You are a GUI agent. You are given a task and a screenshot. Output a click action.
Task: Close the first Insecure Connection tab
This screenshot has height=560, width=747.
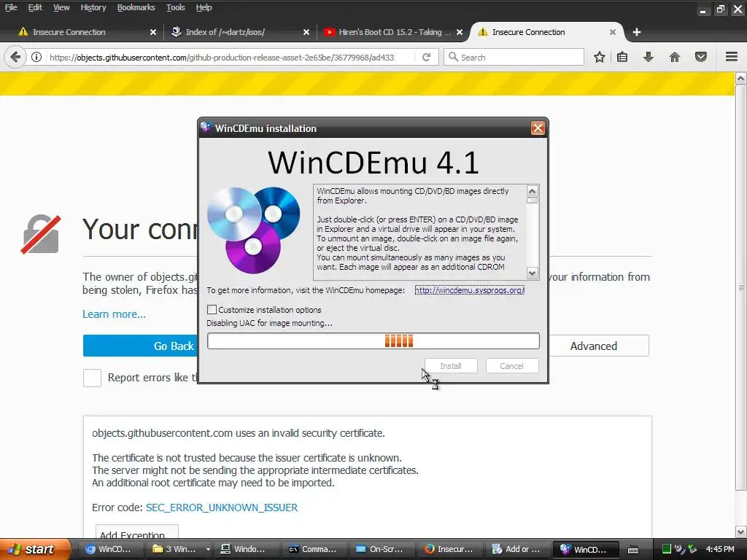coord(153,32)
